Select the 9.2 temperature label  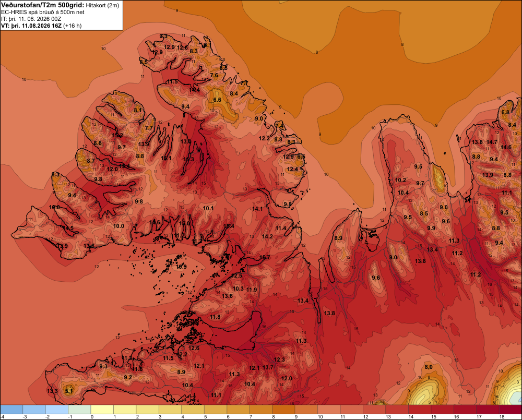[128, 377]
